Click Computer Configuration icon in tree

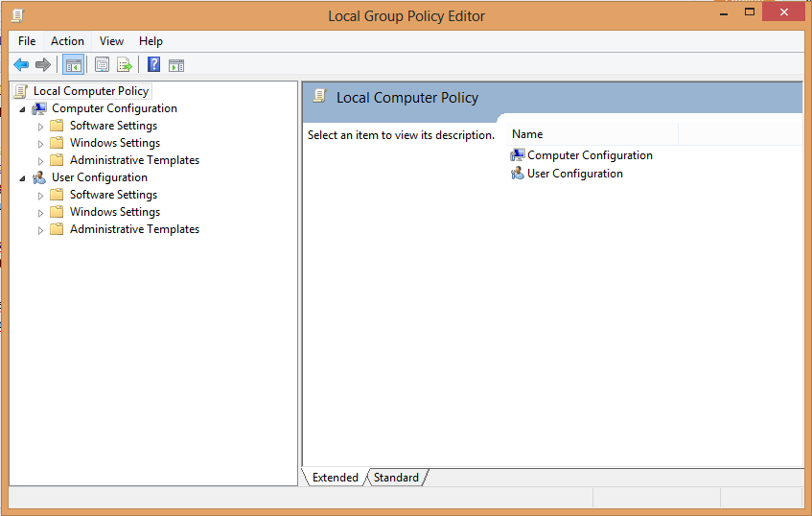pos(39,108)
